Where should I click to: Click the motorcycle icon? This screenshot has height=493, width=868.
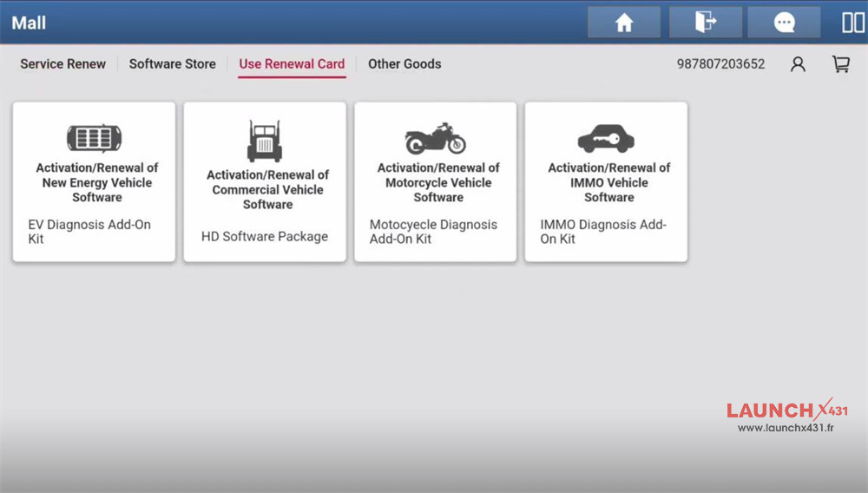click(x=436, y=138)
